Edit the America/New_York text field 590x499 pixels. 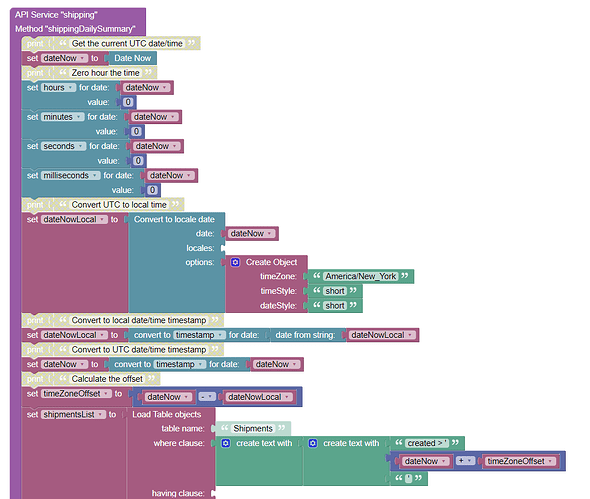coord(360,277)
